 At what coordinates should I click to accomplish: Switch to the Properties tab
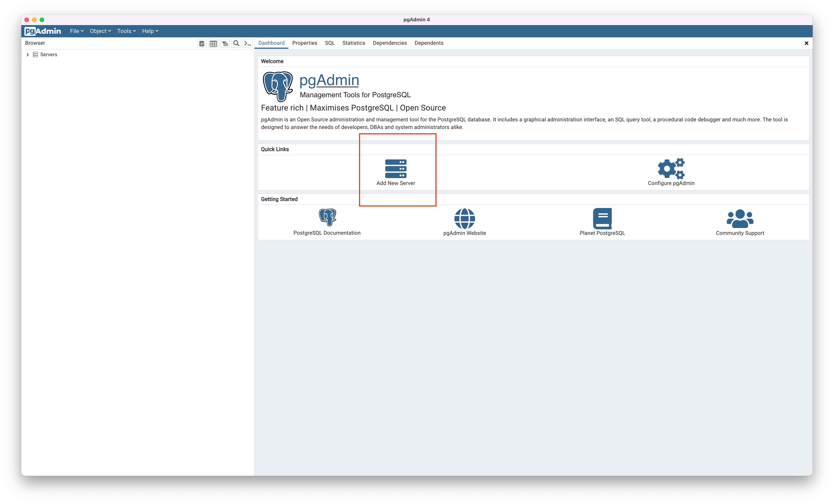[x=305, y=43]
